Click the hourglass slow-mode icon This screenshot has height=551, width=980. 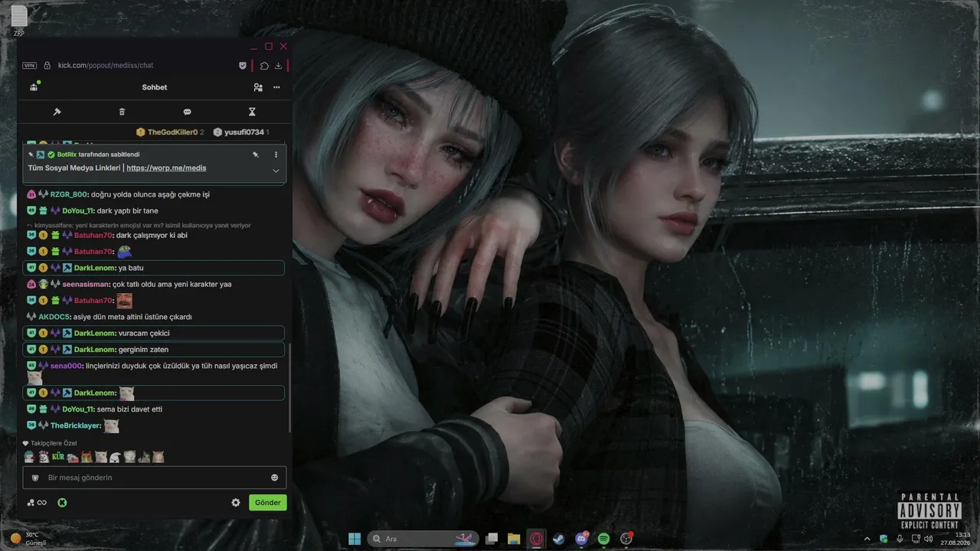pos(252,112)
